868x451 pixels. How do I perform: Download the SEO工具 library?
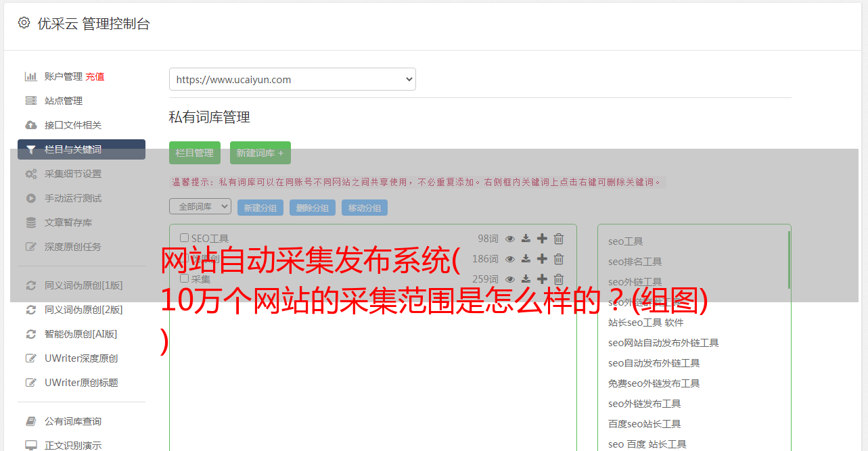[526, 239]
